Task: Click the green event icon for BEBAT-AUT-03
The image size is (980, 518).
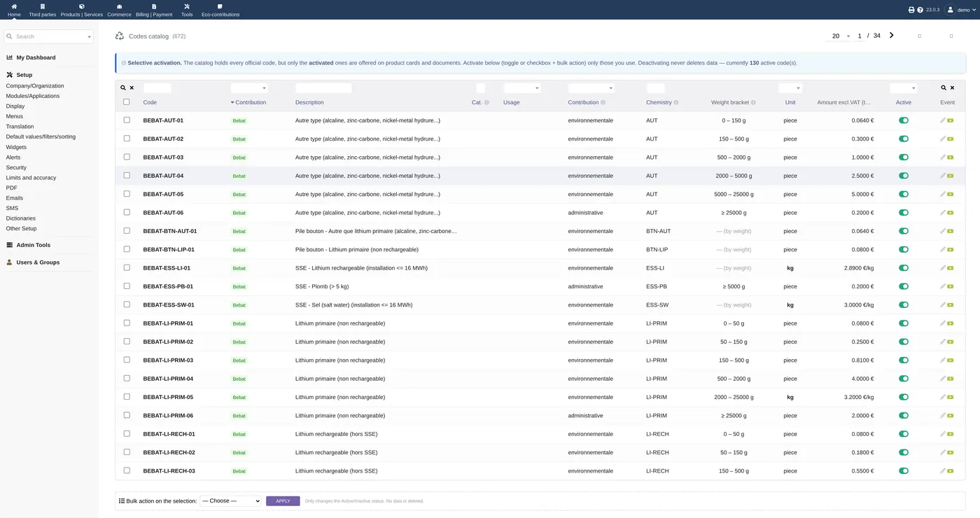Action: (951, 157)
